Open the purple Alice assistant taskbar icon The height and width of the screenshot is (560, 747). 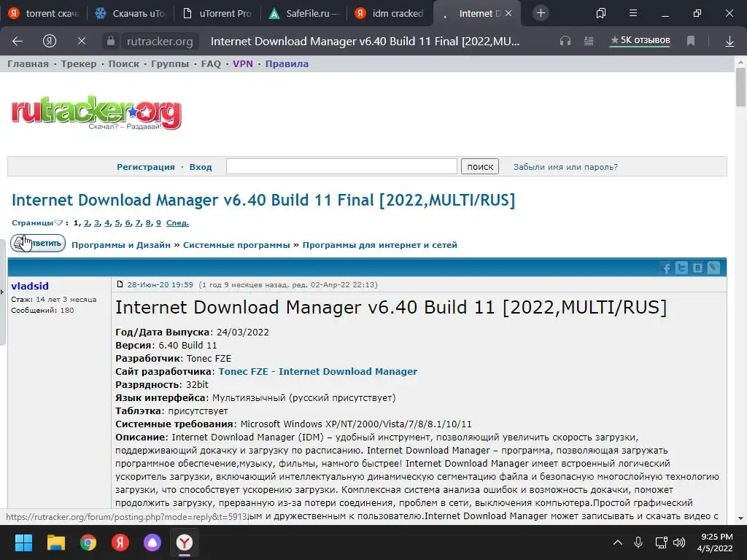[152, 542]
